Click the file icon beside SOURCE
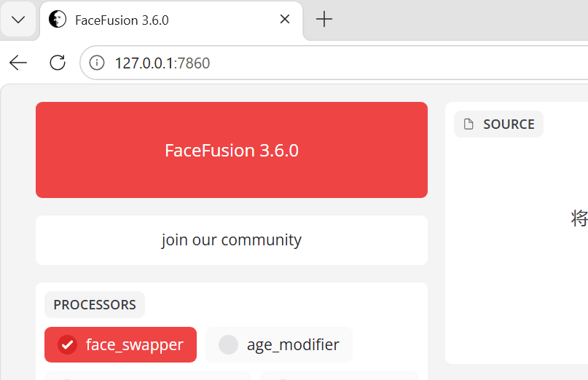 pos(469,124)
